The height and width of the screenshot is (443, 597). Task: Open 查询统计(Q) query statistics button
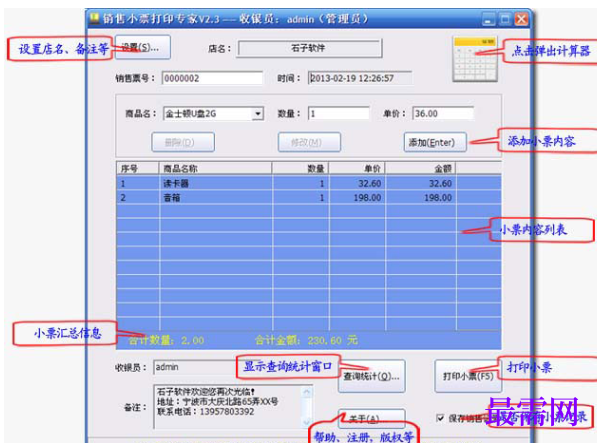coord(372,376)
